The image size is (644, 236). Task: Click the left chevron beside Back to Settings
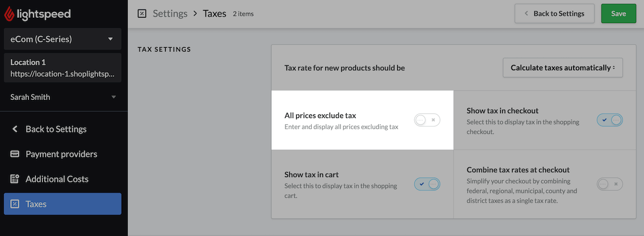pos(14,129)
